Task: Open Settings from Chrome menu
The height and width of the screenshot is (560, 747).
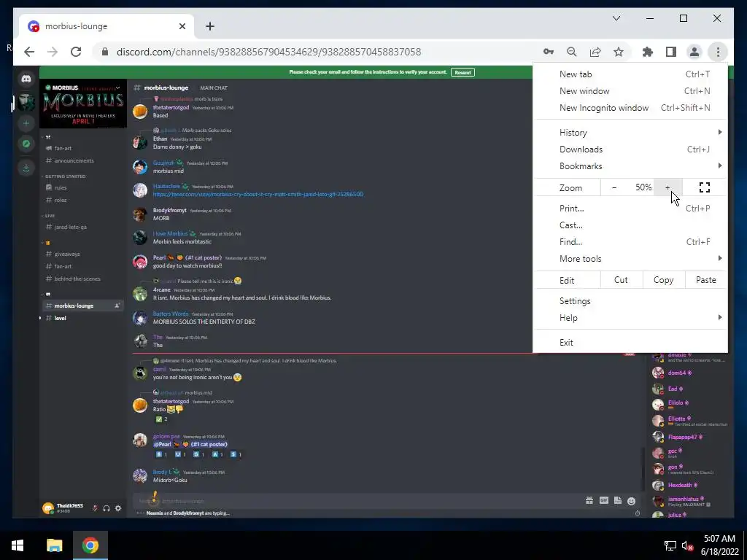Action: [631, 301]
